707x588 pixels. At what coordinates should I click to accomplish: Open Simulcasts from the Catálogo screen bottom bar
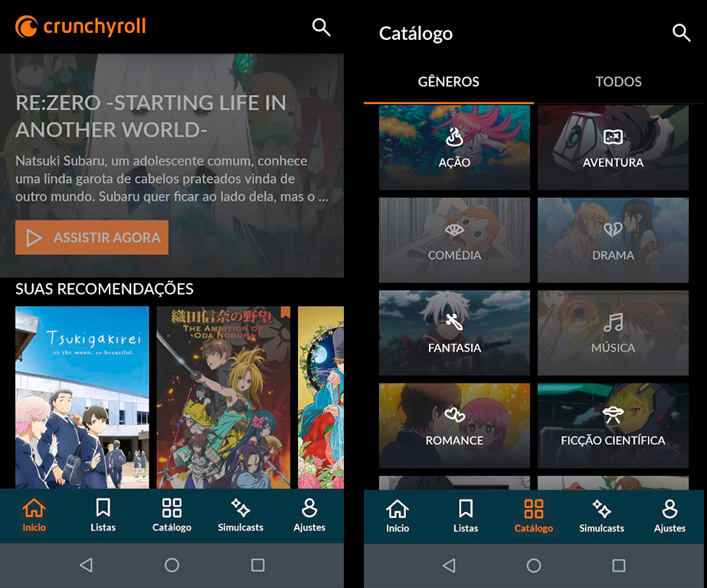tap(602, 516)
